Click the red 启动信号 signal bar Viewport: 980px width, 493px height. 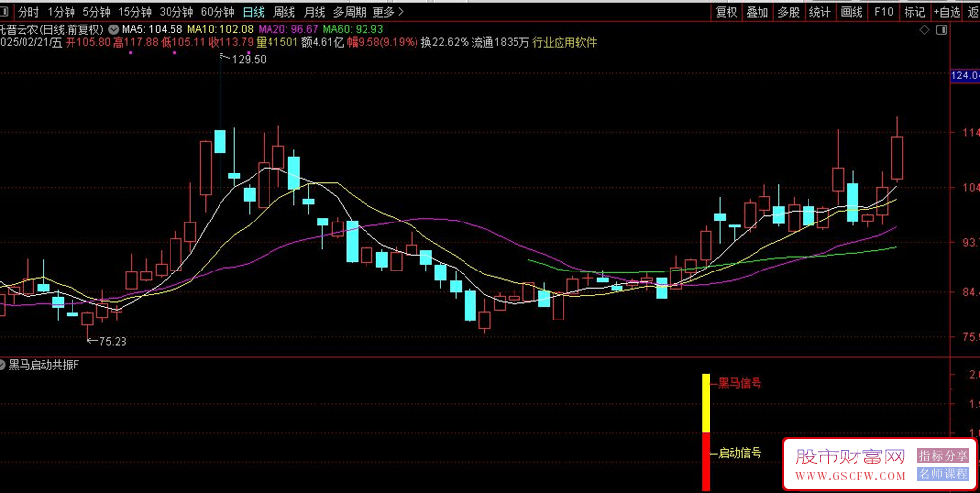[706, 461]
